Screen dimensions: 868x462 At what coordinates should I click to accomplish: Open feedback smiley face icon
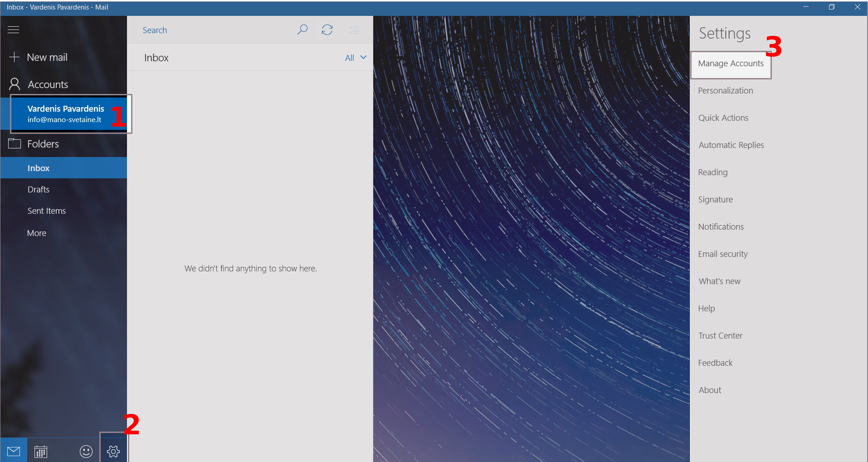click(86, 451)
